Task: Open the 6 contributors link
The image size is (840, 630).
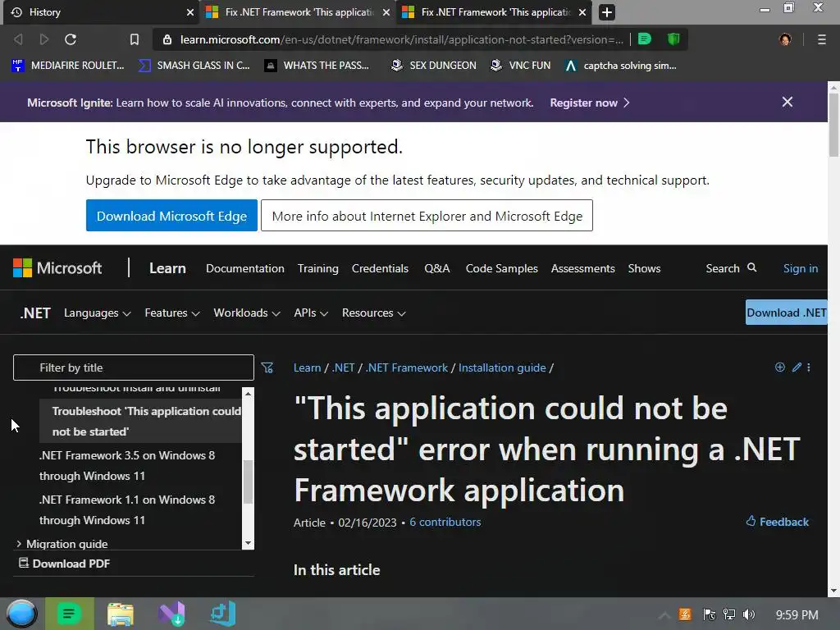Action: pos(445,522)
